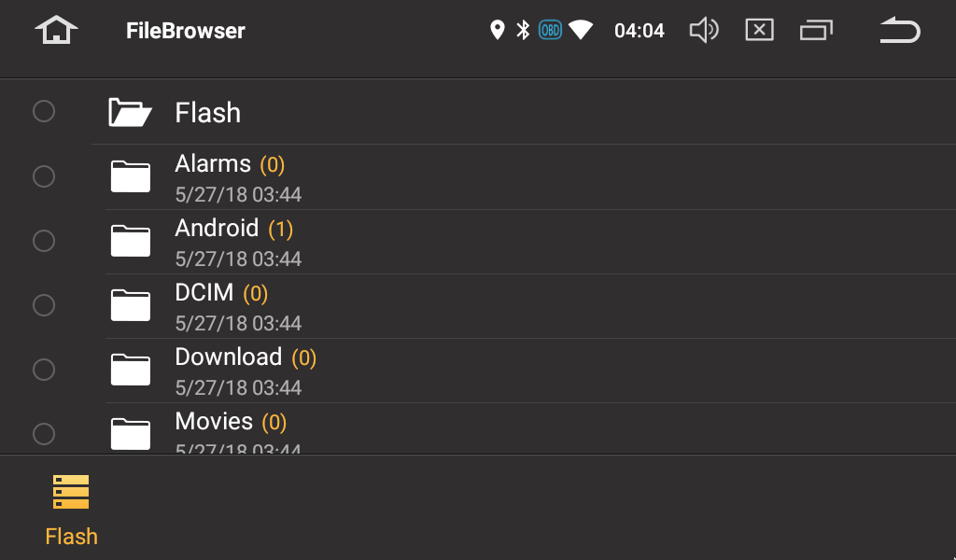This screenshot has height=560, width=956.
Task: Switch to the Flash storage tab
Action: point(71,509)
